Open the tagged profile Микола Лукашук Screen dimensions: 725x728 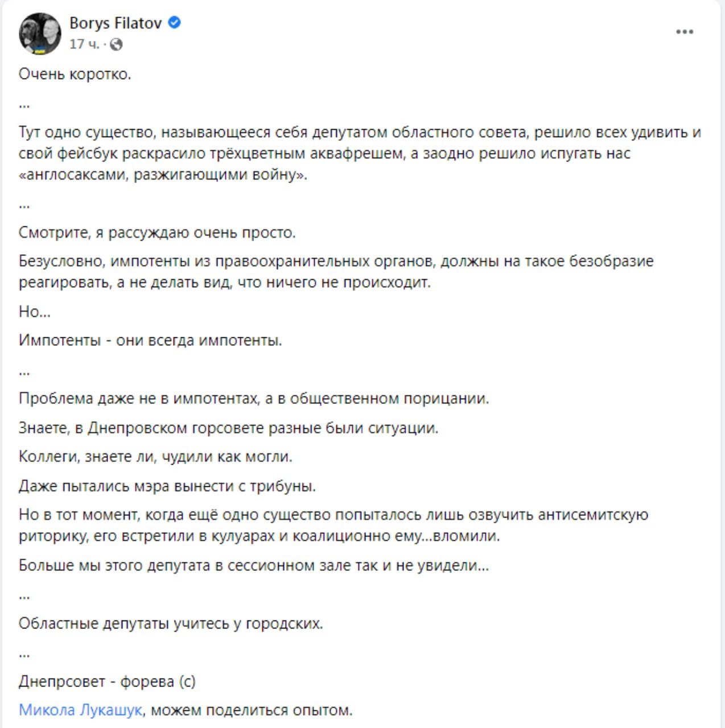pos(80,710)
